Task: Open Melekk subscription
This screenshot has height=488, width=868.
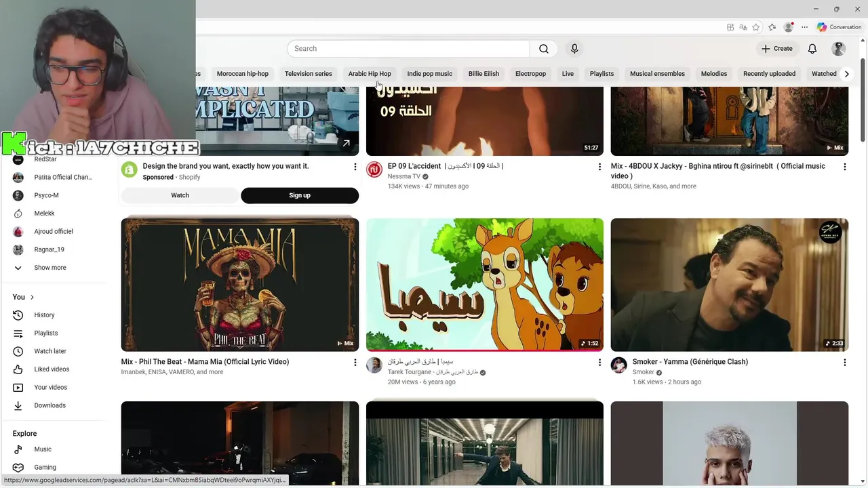Action: pyautogui.click(x=44, y=213)
